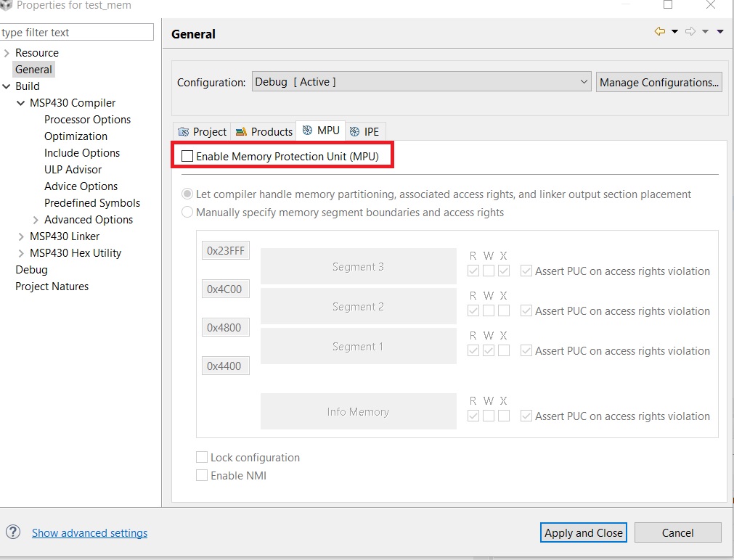Open the Configuration dropdown

click(421, 82)
